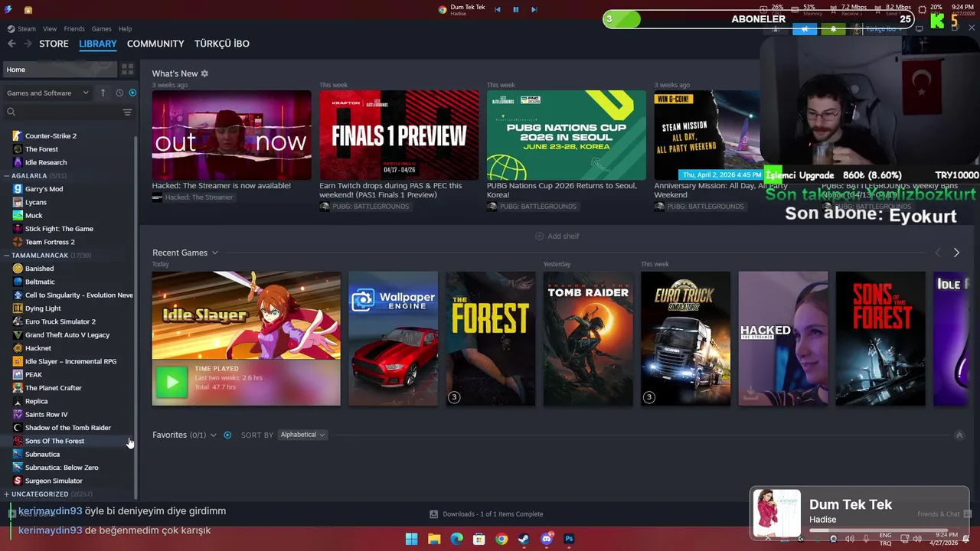This screenshot has height=551, width=980.
Task: Select Subnautica: Below Zero entry
Action: pos(61,468)
